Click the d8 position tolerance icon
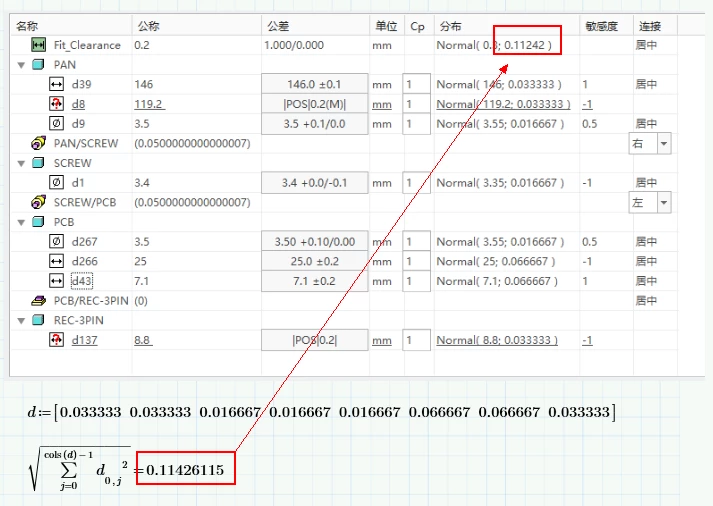The width and height of the screenshot is (713, 506). [56, 104]
